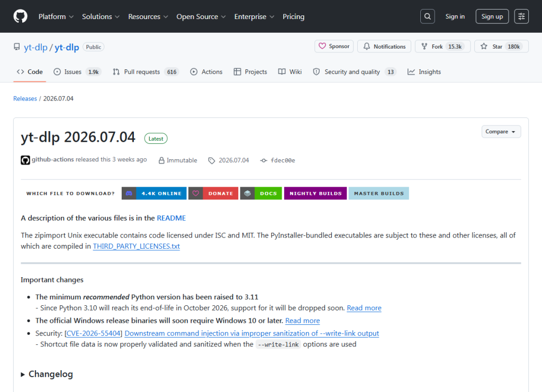This screenshot has height=392, width=542.
Task: Click the --write-link code snippet
Action: pyautogui.click(x=278, y=344)
